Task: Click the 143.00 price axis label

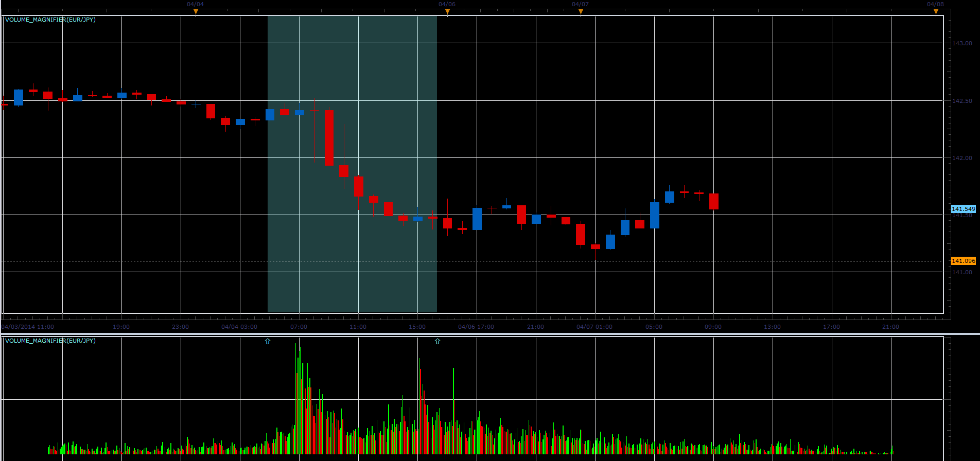Action: tap(962, 44)
